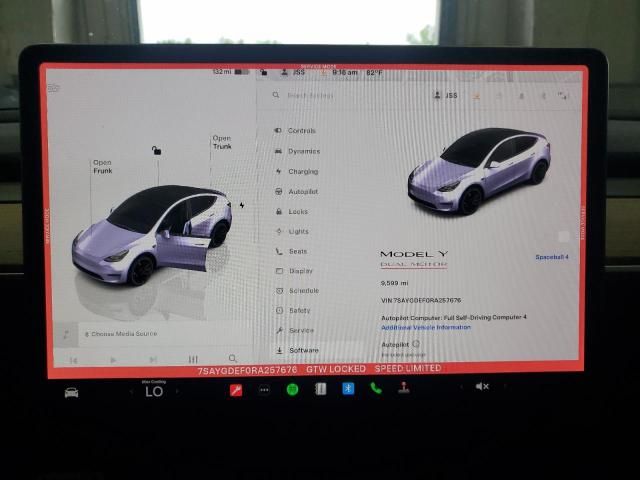Toggle the door lock padlock icon
640x480 pixels.
point(156,151)
